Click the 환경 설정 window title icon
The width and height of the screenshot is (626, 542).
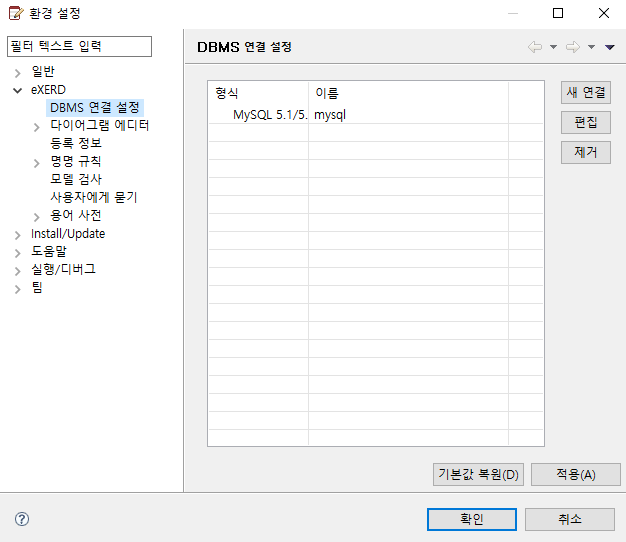16,13
